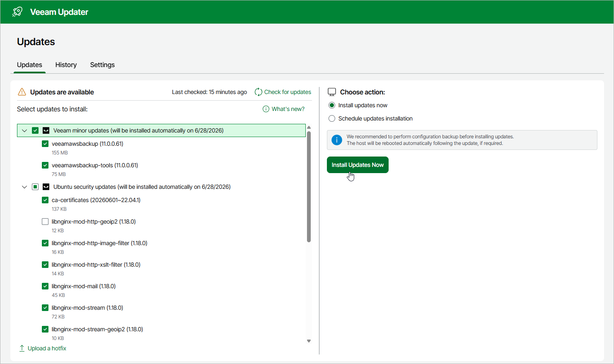Uncheck veeamawsbackup-tools (11.0.0.61) checkbox
614x364 pixels.
coord(45,165)
